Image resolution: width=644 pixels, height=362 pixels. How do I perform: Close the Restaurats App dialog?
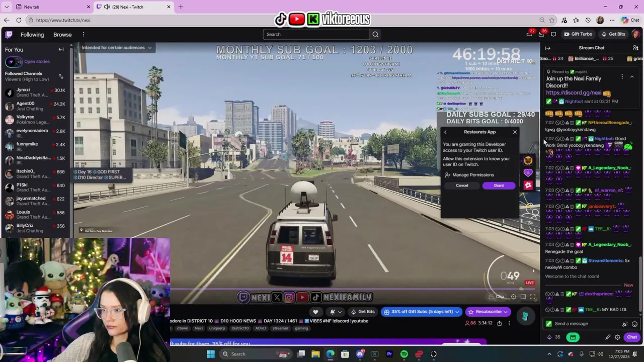click(x=515, y=132)
